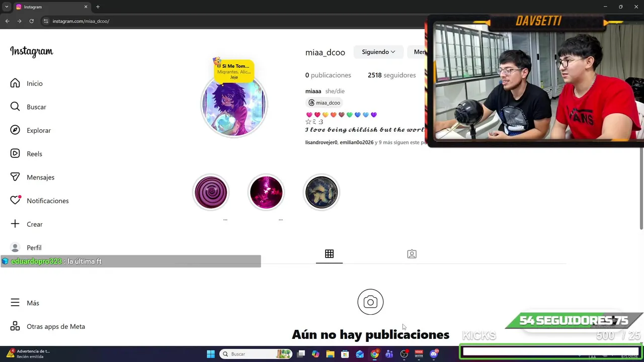Open Copilot icon in taskbar
Screen dimensions: 644x362
pos(315,354)
